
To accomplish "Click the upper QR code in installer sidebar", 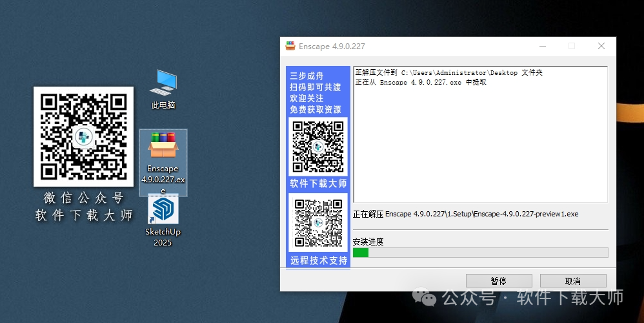I will point(318,147).
